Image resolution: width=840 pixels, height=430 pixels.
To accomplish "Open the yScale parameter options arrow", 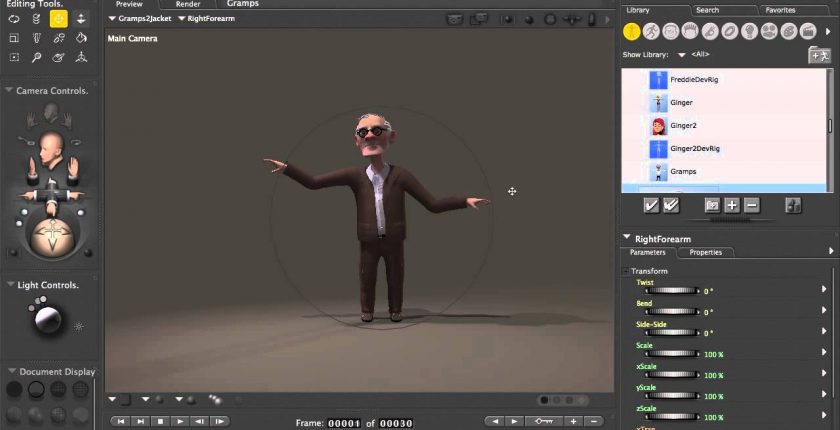I will 824,394.
